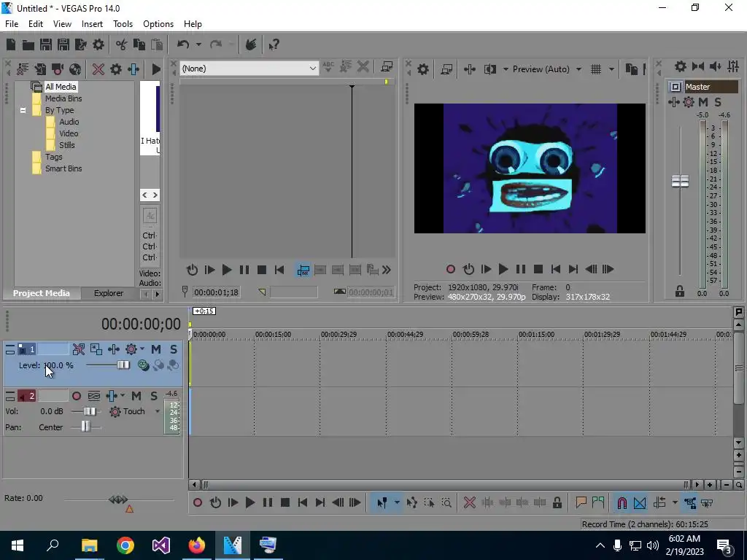Copy preview snapshot to clipboard

pos(631,69)
